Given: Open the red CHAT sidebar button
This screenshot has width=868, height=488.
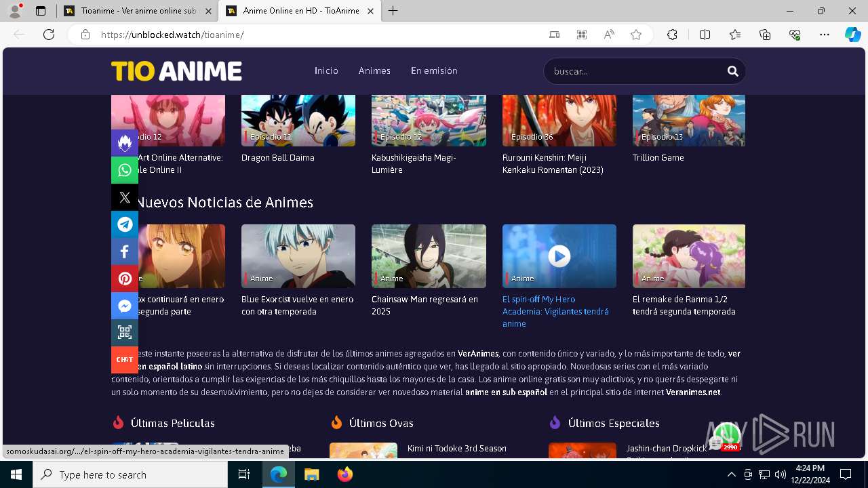Looking at the screenshot, I should click(x=125, y=360).
